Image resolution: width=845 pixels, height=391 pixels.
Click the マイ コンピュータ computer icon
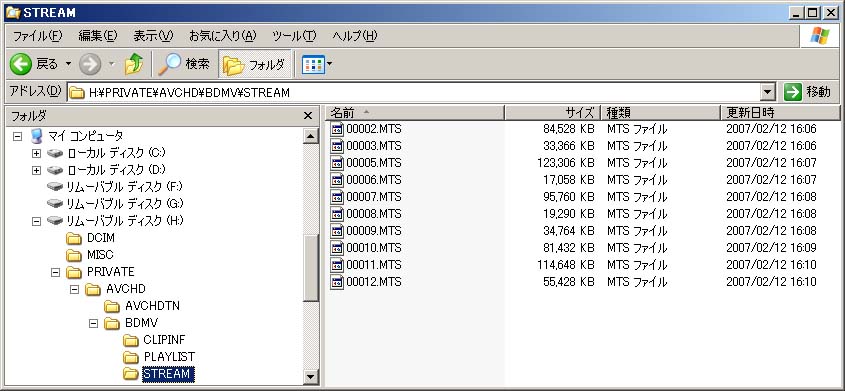pyautogui.click(x=36, y=136)
